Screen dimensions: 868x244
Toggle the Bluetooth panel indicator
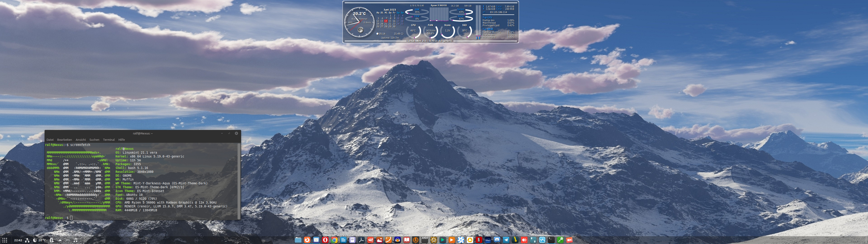coord(52,240)
